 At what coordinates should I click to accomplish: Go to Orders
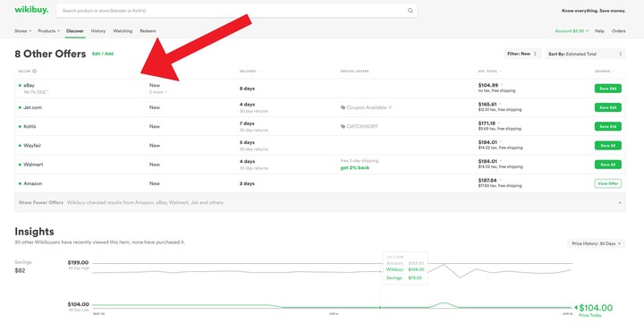tap(619, 30)
